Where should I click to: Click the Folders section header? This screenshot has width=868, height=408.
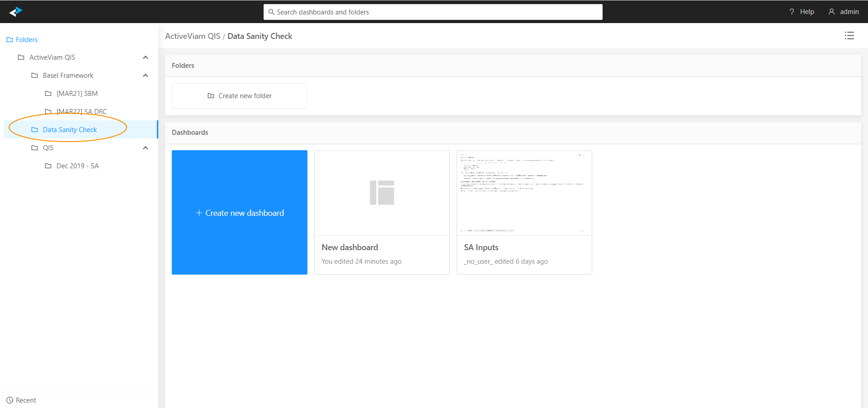183,66
